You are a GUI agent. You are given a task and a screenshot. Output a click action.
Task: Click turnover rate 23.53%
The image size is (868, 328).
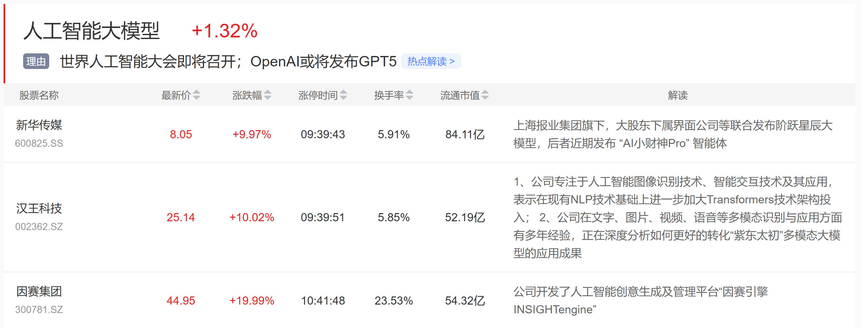point(393,300)
